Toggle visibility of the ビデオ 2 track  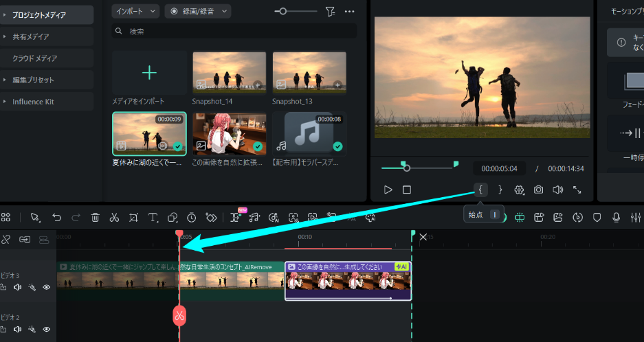(47, 330)
